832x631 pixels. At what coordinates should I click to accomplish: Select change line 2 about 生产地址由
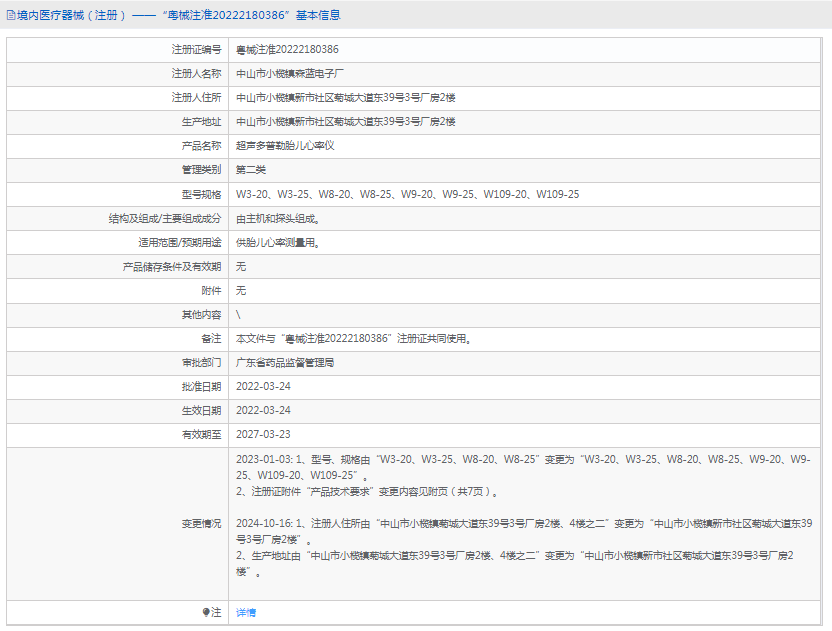515,564
